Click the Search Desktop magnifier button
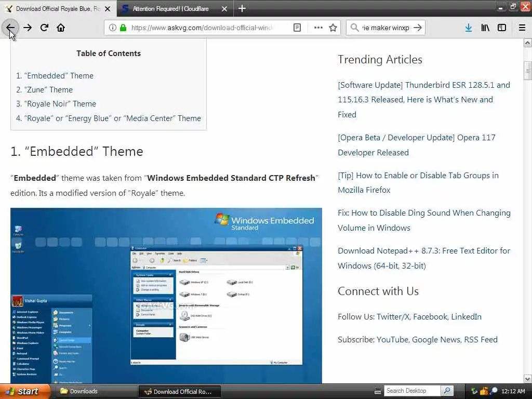 447,391
